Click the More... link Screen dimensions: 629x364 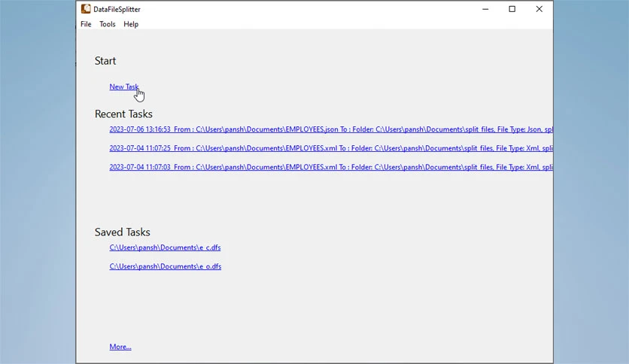120,347
